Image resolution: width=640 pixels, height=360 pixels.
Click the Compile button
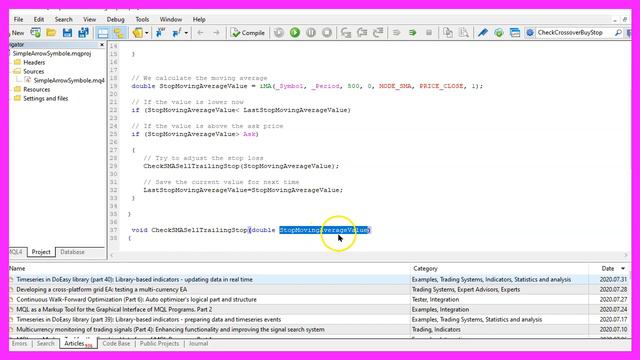[x=248, y=33]
